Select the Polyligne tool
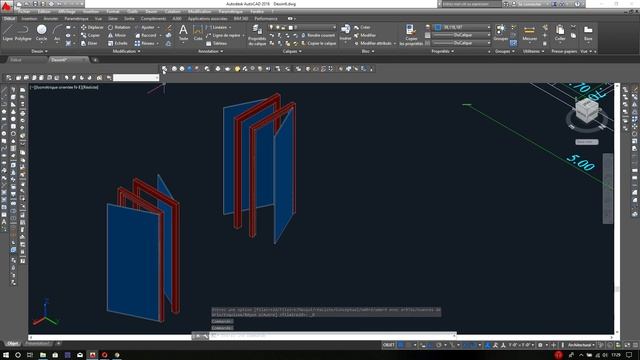The image size is (640, 360). (23, 32)
